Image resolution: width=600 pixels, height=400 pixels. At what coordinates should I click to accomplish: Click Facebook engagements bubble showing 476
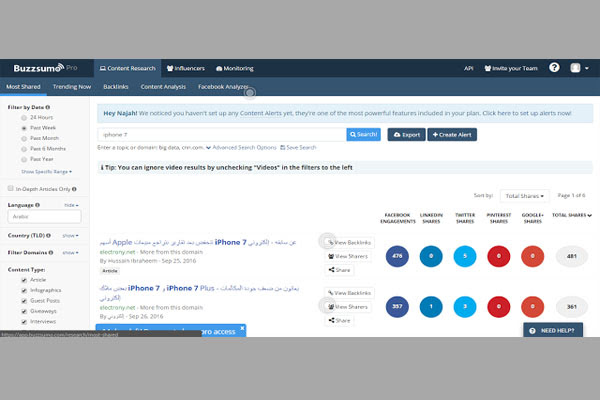click(x=397, y=256)
